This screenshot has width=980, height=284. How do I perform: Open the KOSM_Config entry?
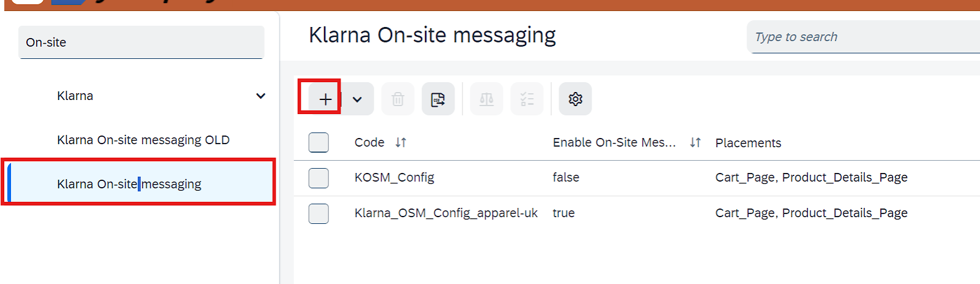[394, 177]
